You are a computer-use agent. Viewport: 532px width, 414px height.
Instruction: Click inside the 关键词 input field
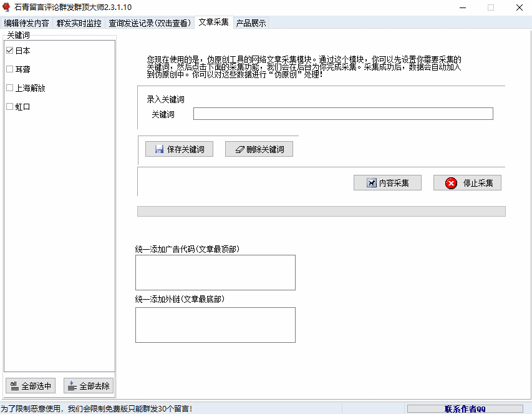pyautogui.click(x=342, y=113)
